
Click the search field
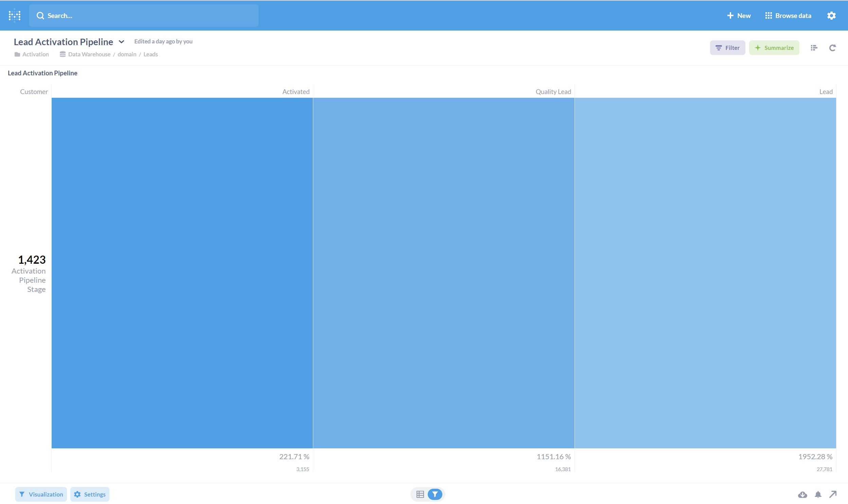click(143, 15)
